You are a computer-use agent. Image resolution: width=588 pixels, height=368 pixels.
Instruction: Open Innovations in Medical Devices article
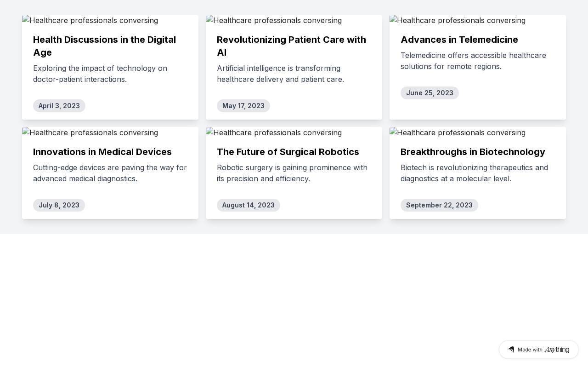point(102,152)
